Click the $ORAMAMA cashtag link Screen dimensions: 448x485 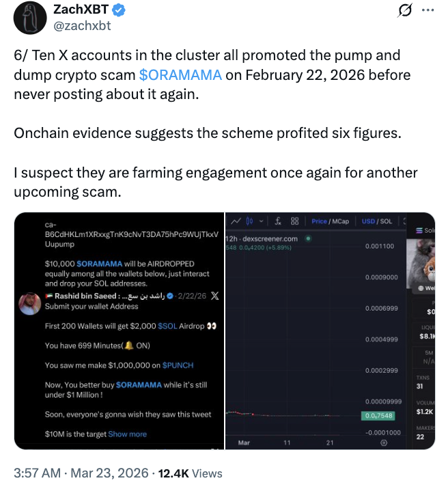180,74
